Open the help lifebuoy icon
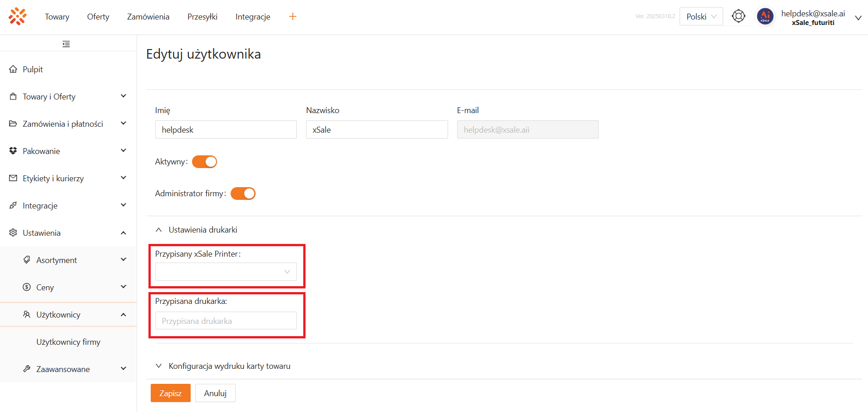 (739, 16)
